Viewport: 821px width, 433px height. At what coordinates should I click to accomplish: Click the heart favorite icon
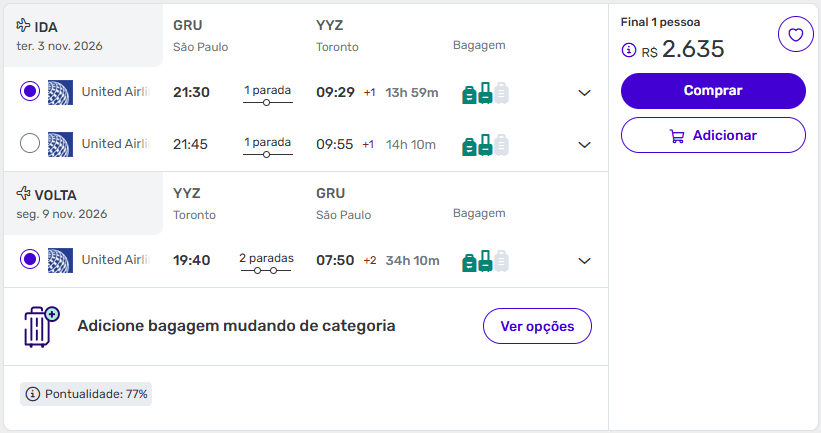click(795, 36)
